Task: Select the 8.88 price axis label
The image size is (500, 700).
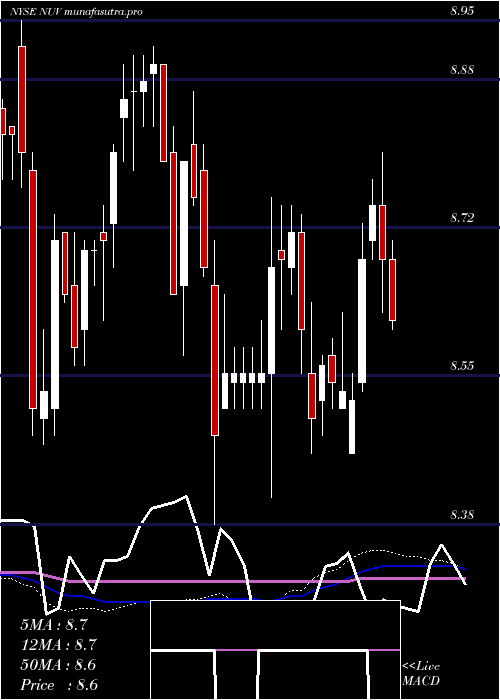Action: (x=462, y=70)
